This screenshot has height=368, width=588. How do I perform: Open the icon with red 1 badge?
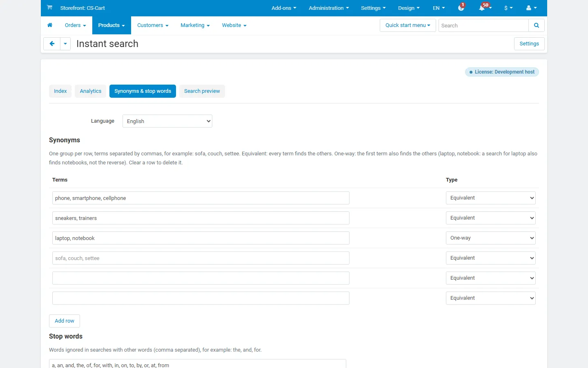point(461,8)
